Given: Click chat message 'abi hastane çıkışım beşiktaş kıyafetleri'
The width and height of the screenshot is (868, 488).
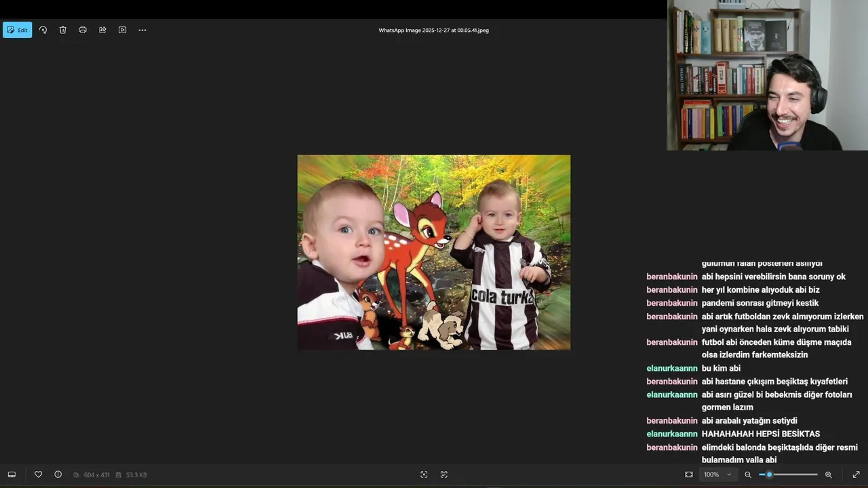Looking at the screenshot, I should point(774,382).
